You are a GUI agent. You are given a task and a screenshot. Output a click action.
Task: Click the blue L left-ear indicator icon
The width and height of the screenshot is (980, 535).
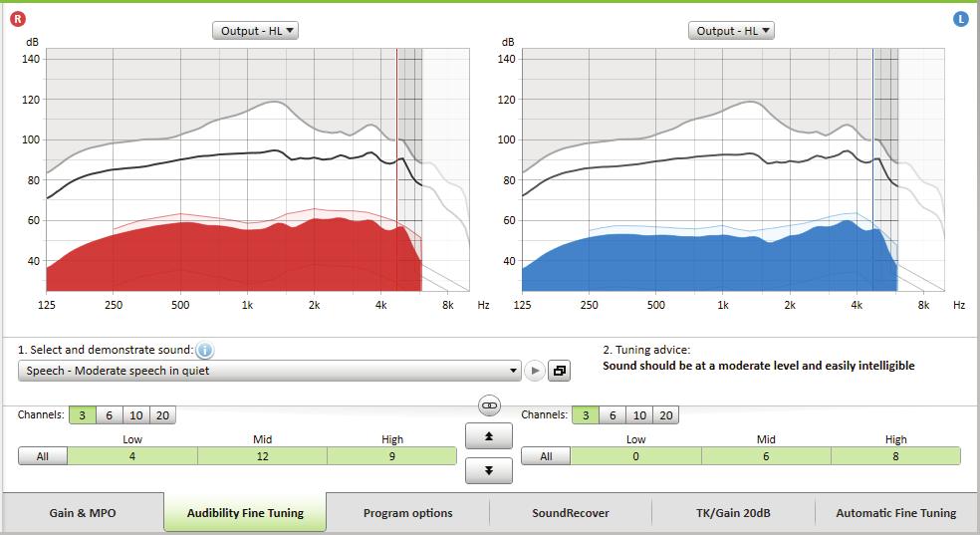pos(961,19)
